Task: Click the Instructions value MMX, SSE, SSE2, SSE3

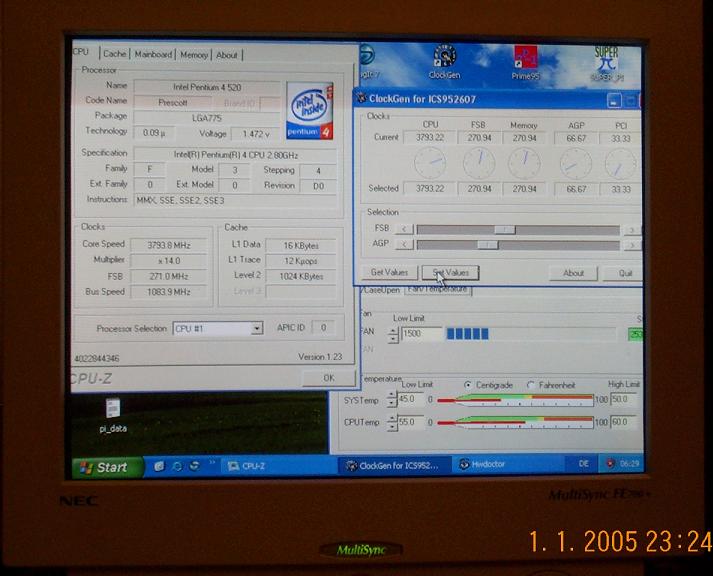Action: (x=235, y=200)
